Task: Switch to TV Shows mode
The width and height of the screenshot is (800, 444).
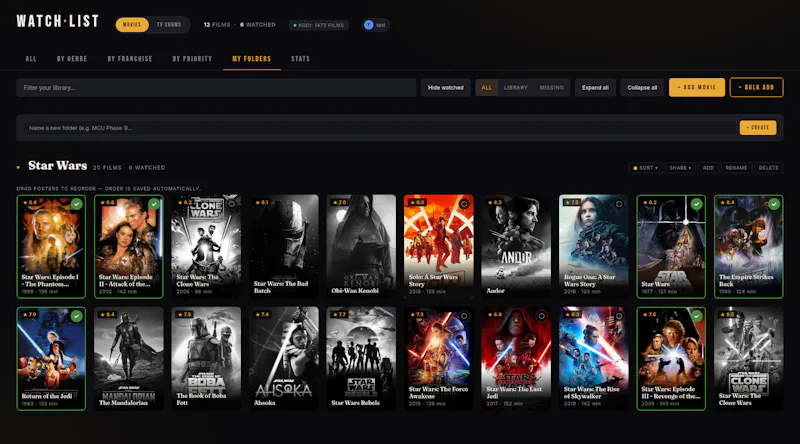Action: pyautogui.click(x=169, y=24)
